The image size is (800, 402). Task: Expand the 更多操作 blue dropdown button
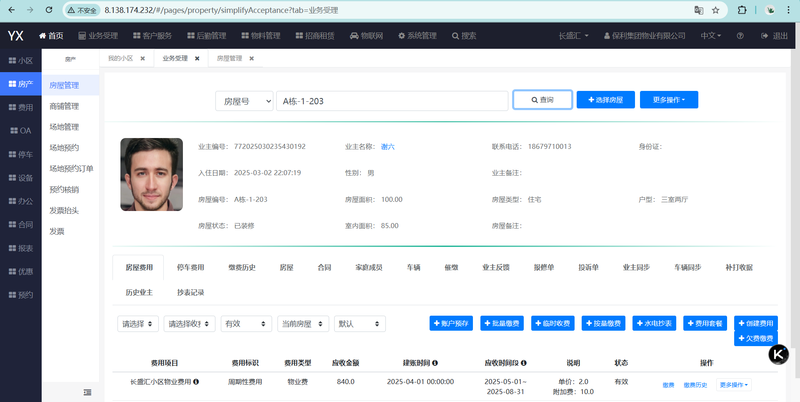click(669, 100)
